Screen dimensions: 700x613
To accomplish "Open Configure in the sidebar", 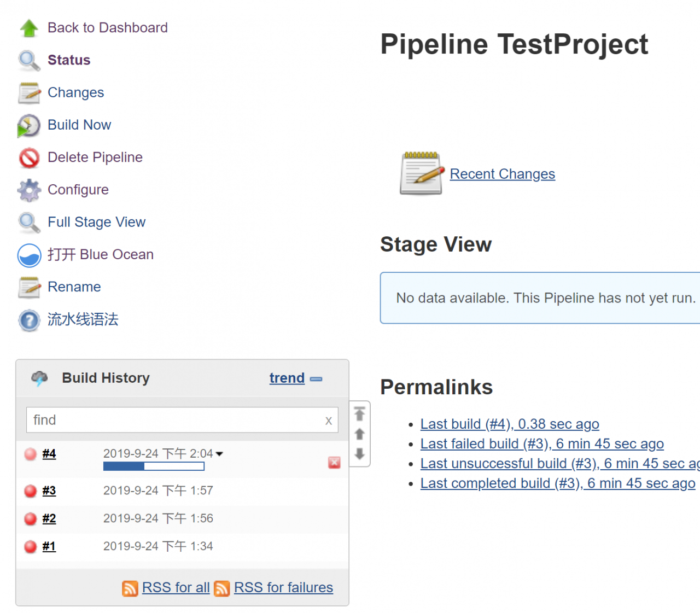I will pos(78,190).
